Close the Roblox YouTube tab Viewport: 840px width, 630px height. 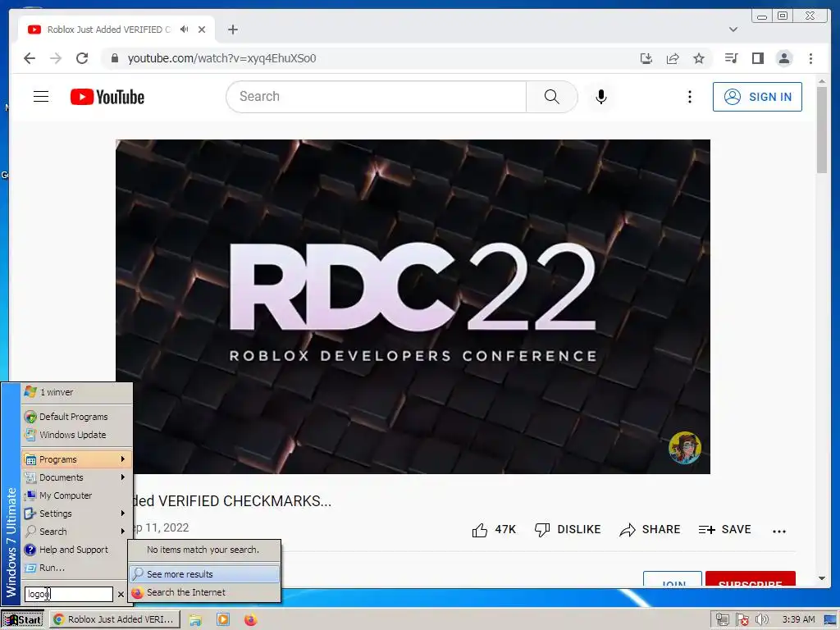coord(202,30)
